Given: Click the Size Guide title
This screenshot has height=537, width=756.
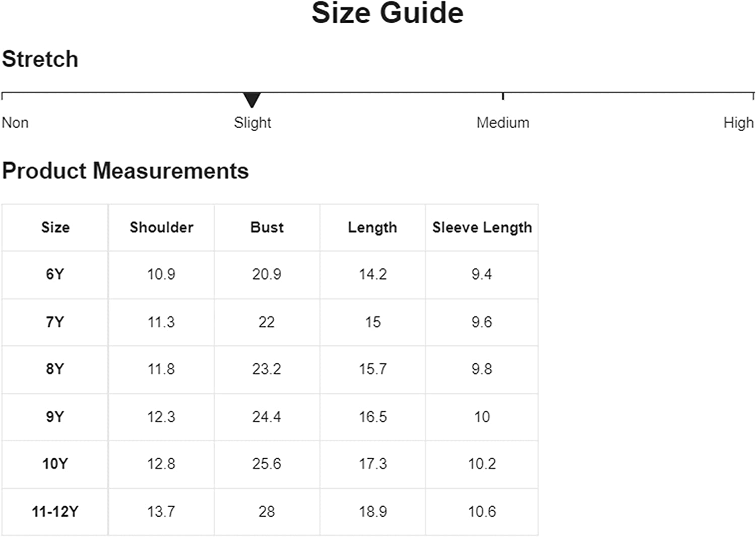Looking at the screenshot, I should point(387,13).
